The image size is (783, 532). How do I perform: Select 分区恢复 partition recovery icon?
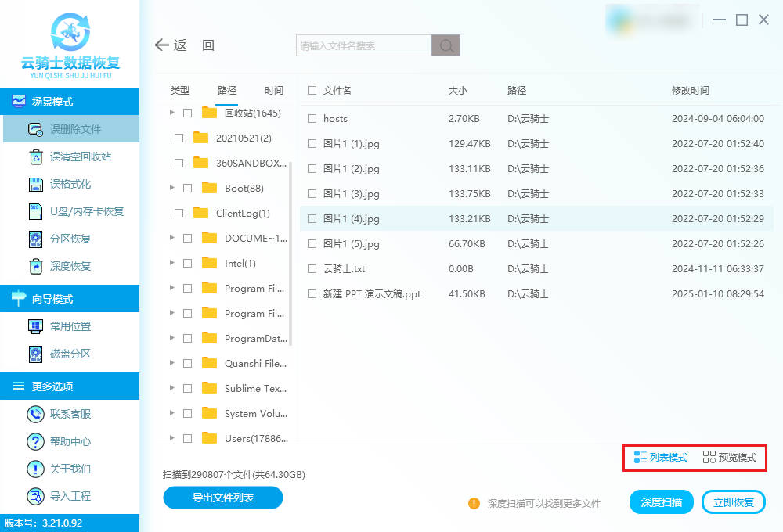click(x=35, y=239)
